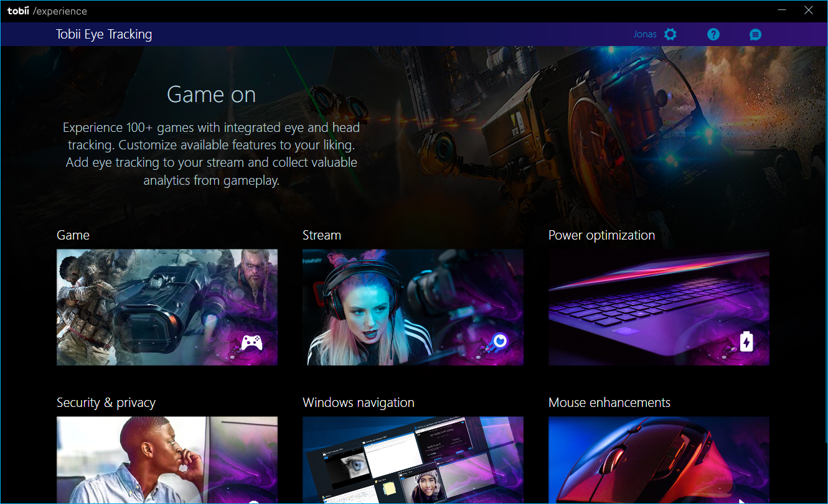This screenshot has width=828, height=504.
Task: Click the streaming icon on Stream card
Action: coord(499,341)
